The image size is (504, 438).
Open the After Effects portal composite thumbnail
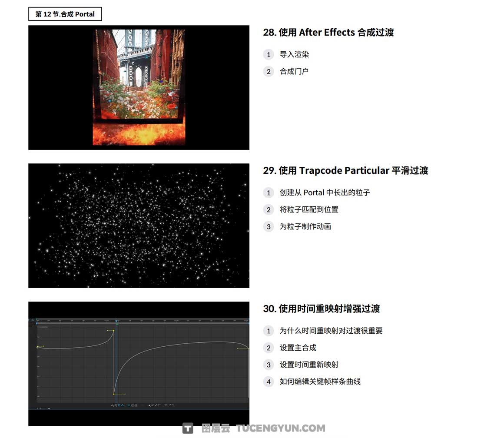pyautogui.click(x=139, y=87)
